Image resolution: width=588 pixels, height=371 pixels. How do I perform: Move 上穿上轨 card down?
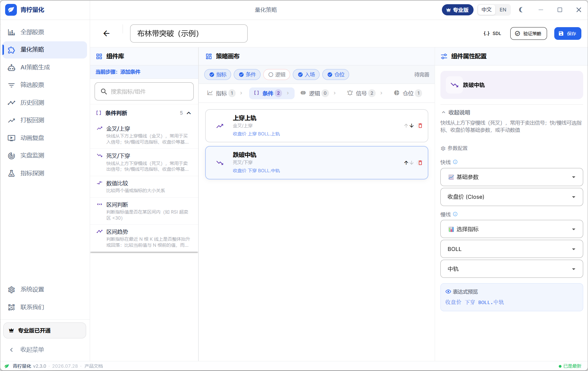click(x=411, y=126)
